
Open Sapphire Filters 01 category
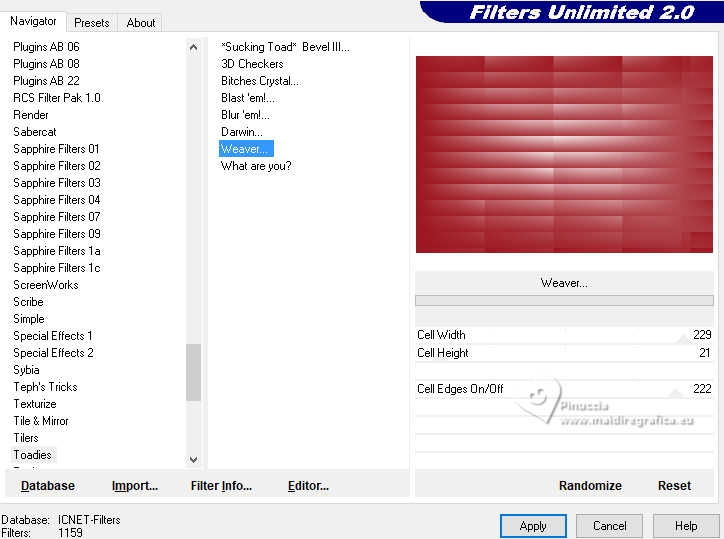[56, 149]
